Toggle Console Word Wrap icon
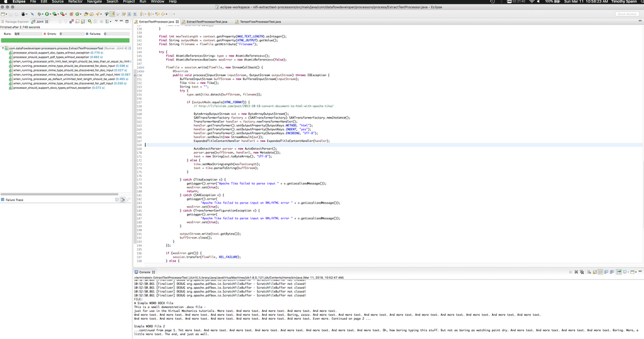Viewport: 644px width, 339px height. point(600,272)
